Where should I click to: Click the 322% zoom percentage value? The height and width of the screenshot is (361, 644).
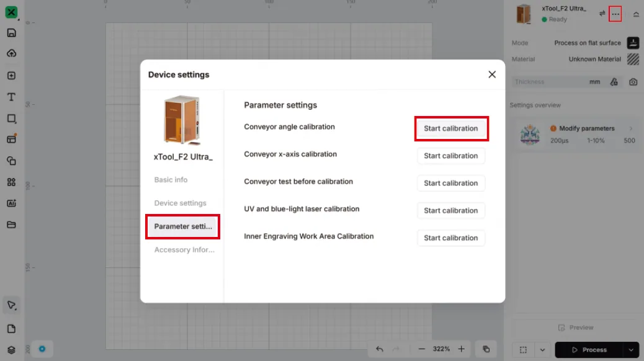coord(441,349)
